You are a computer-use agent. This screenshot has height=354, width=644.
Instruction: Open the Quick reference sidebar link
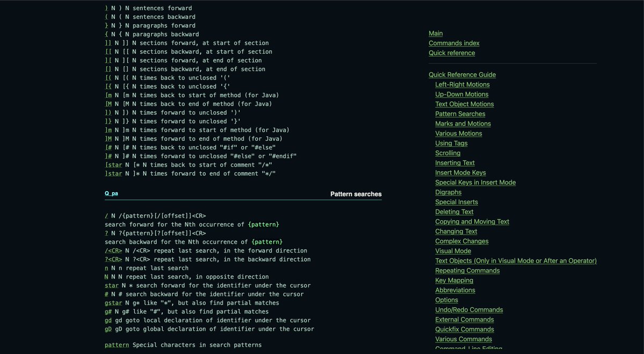452,53
